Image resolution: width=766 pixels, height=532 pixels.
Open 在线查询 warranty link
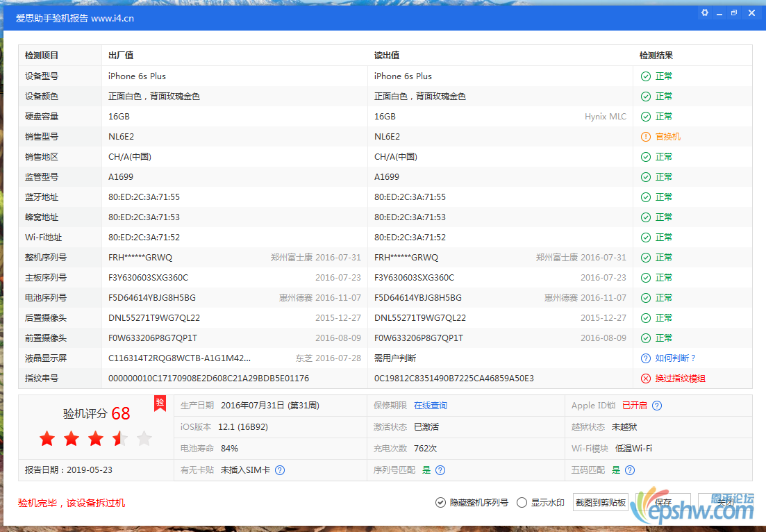[x=431, y=406]
